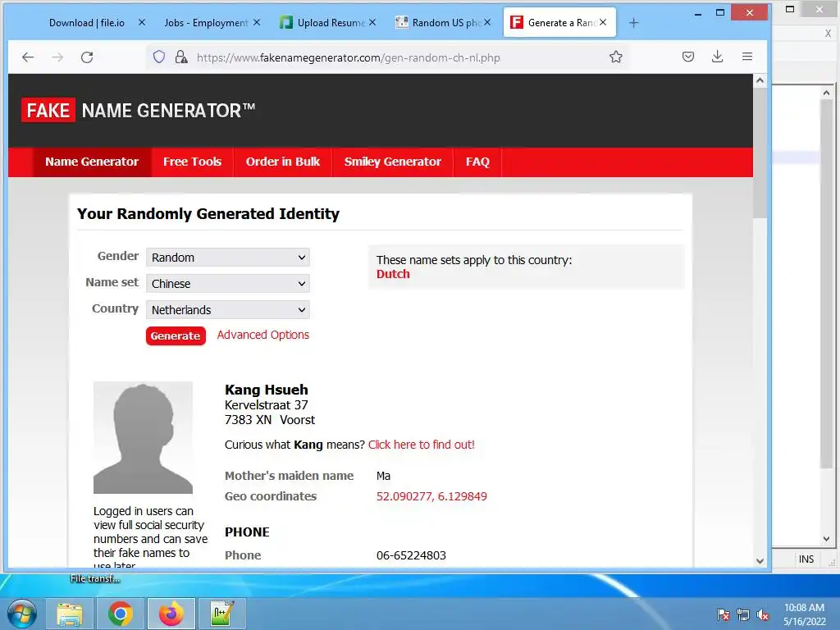The width and height of the screenshot is (840, 630).
Task: Click Firefox icon in taskbar
Action: coord(171,614)
